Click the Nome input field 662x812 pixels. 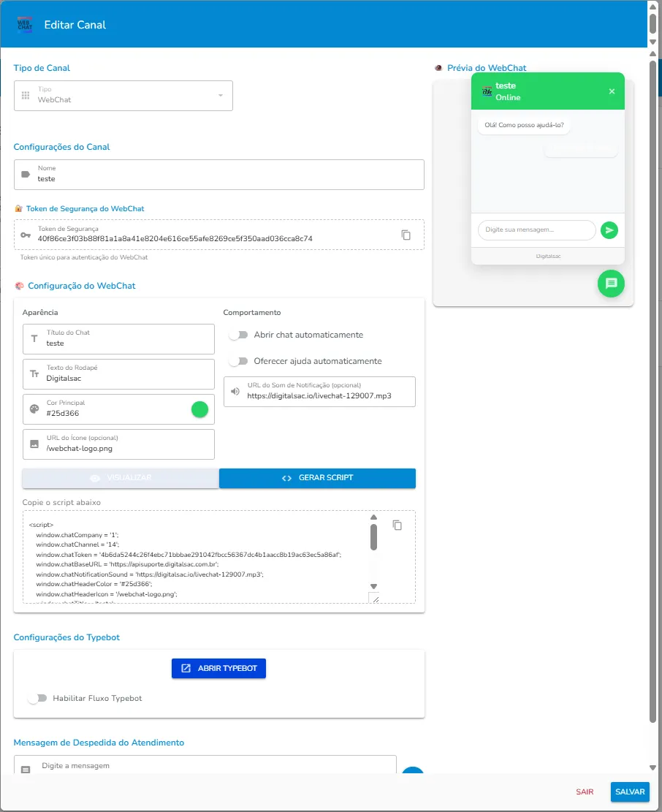click(219, 175)
